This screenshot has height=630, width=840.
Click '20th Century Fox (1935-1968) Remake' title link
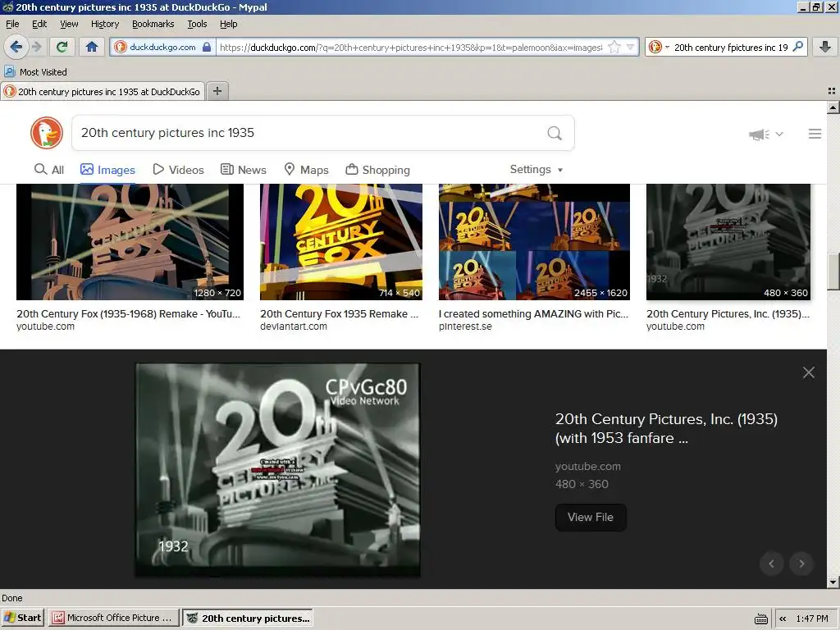click(x=128, y=314)
